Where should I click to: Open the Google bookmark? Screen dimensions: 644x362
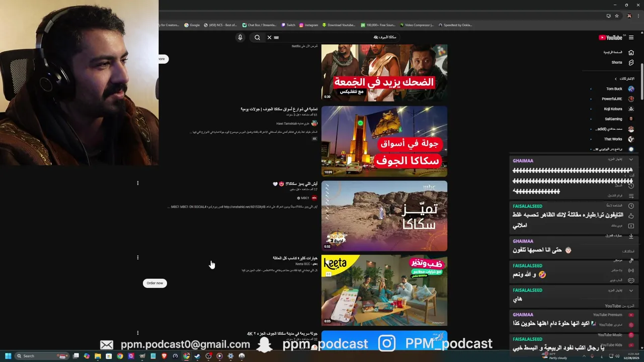click(192, 25)
